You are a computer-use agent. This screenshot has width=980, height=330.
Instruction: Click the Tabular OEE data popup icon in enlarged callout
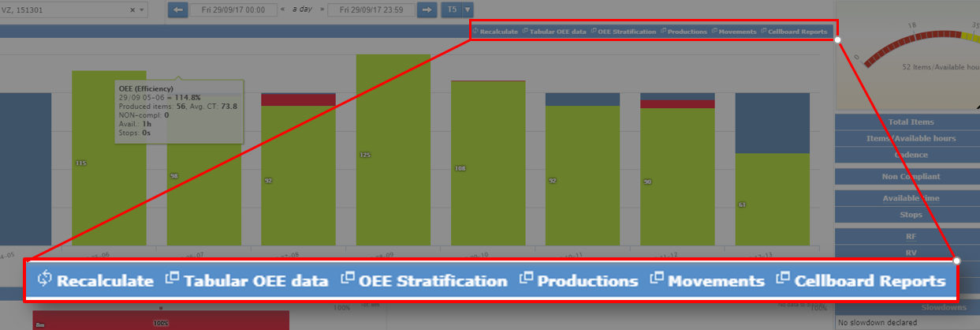coord(172,279)
